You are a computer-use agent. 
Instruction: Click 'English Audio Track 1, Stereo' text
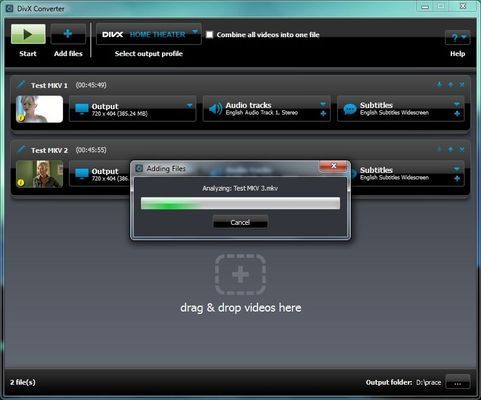pos(262,113)
